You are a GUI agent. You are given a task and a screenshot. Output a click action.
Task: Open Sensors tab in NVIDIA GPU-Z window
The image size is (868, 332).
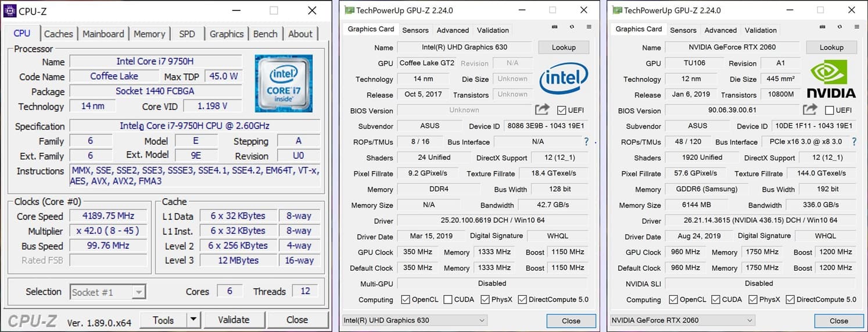point(683,30)
